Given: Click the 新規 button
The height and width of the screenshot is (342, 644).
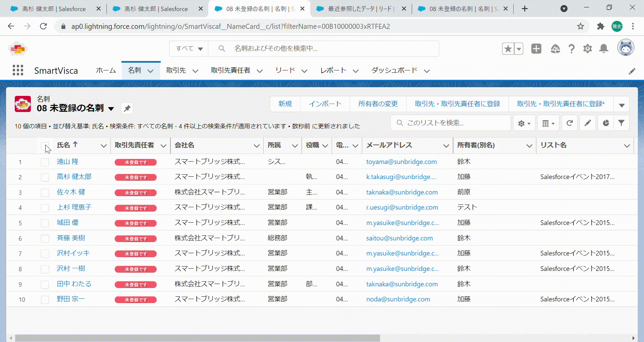Looking at the screenshot, I should 285,104.
